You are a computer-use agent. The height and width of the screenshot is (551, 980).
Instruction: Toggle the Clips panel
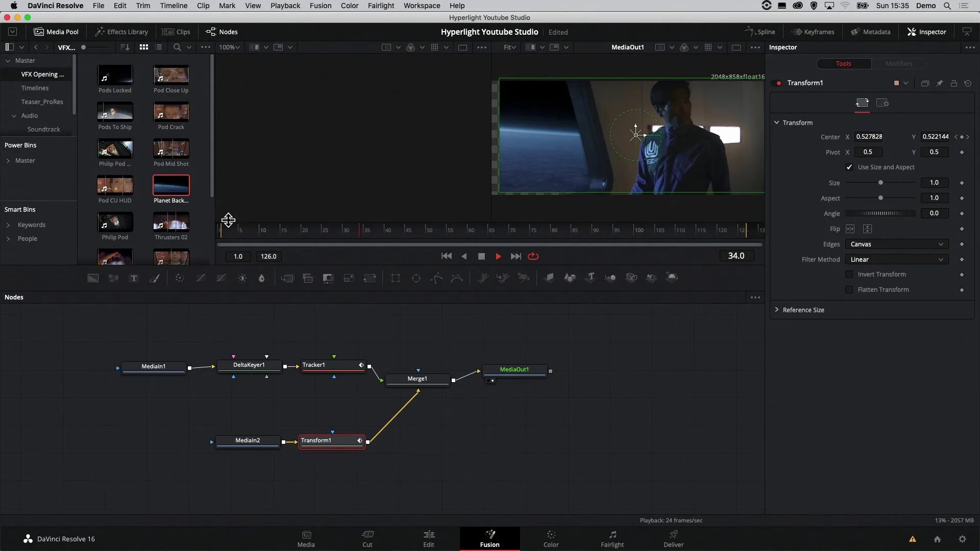coord(176,32)
